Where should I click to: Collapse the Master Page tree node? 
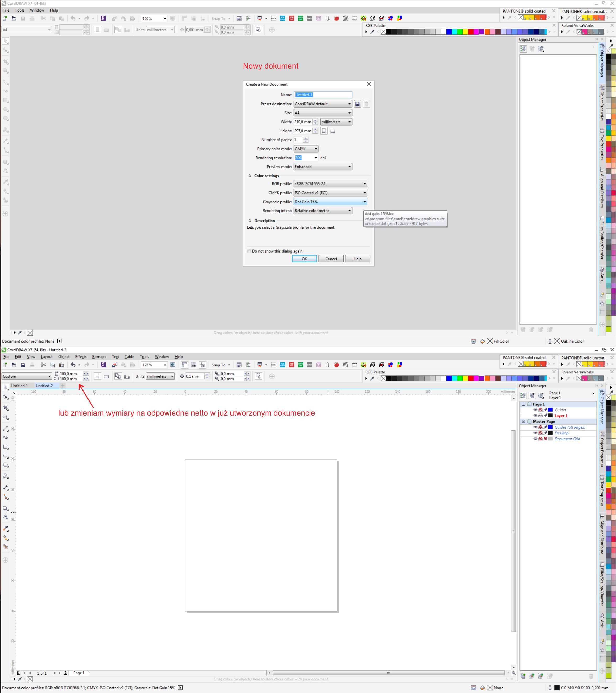tap(523, 421)
